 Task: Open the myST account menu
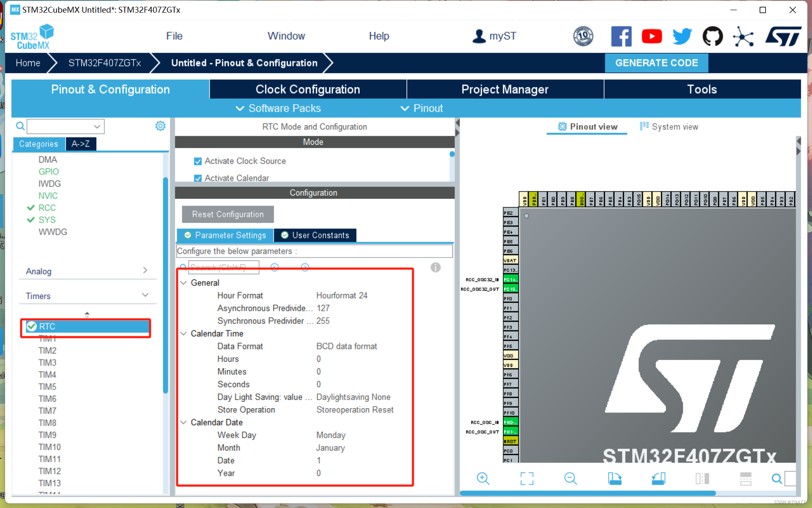494,36
